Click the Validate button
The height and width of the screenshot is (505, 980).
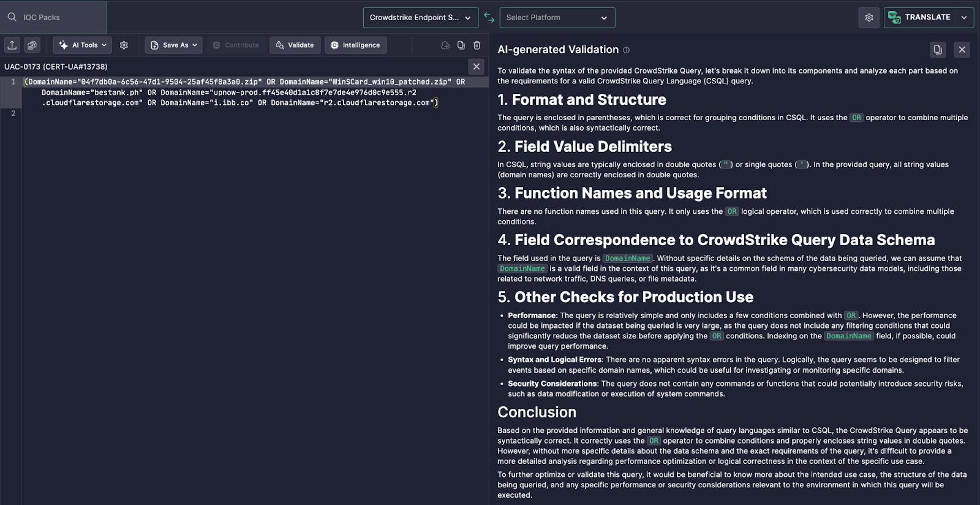[295, 45]
